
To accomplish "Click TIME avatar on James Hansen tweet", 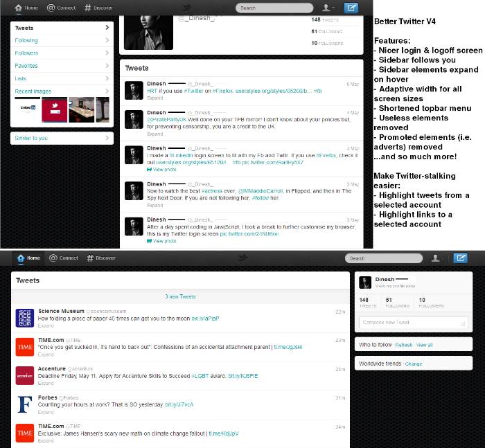I will click(25, 433).
